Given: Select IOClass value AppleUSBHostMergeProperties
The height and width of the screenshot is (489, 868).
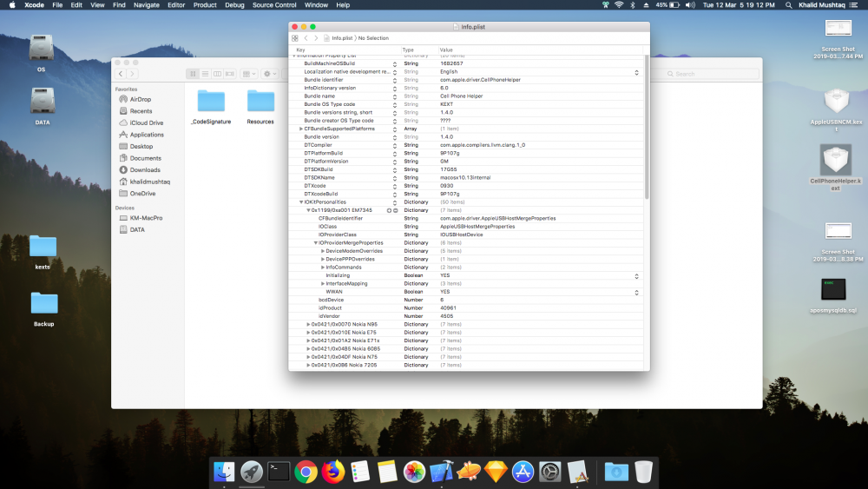Looking at the screenshot, I should click(x=477, y=227).
